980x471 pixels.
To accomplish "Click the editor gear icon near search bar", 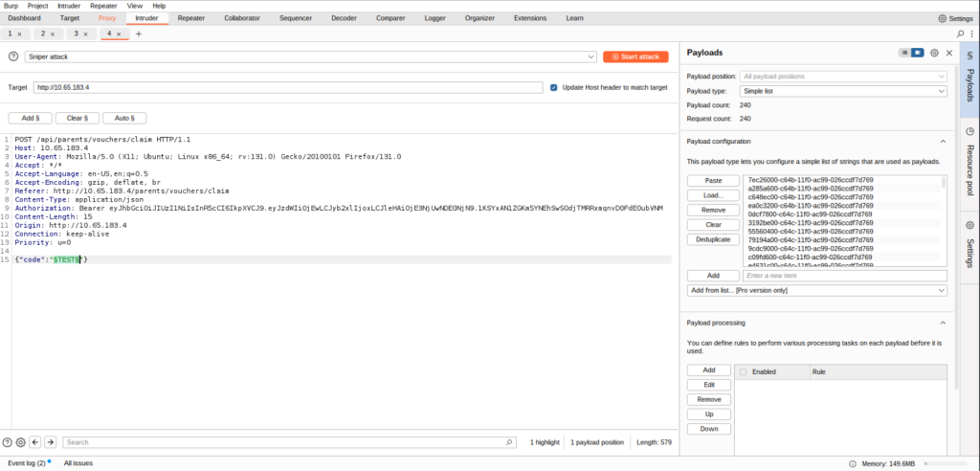I will click(20, 442).
